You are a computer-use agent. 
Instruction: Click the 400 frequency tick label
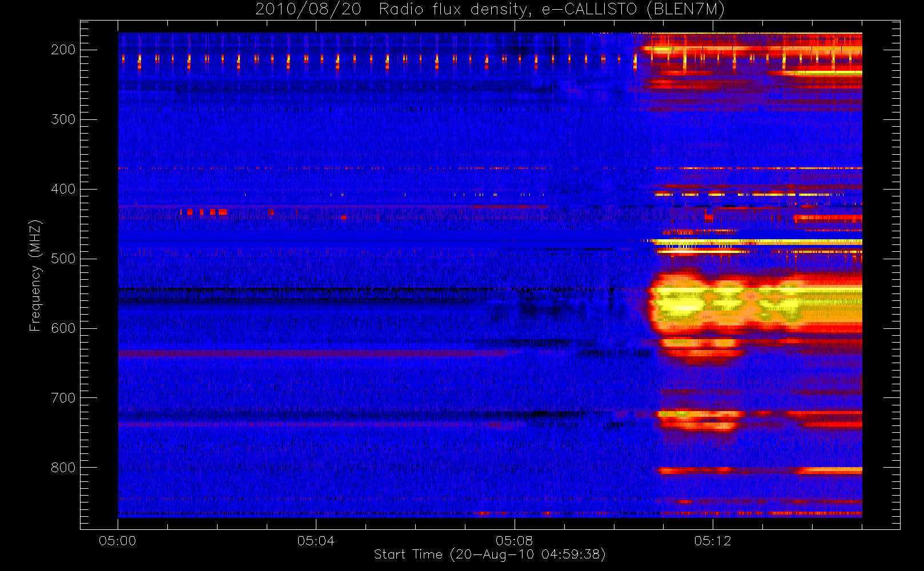click(x=63, y=189)
